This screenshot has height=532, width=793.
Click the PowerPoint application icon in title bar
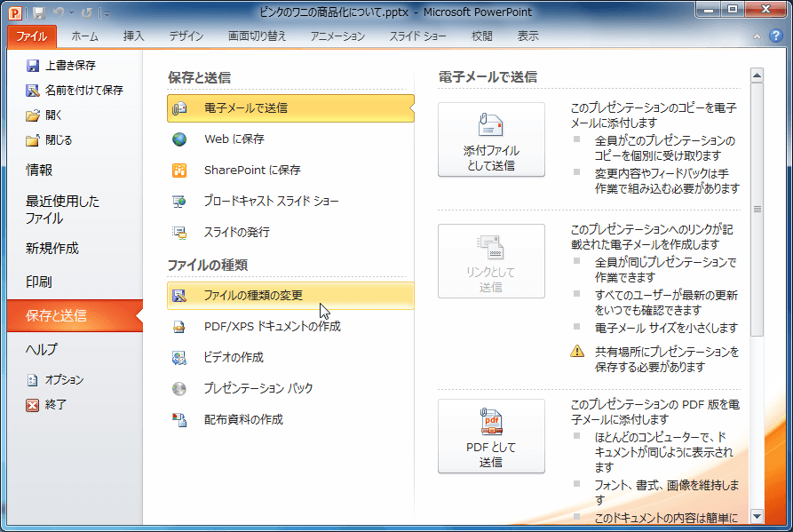tap(15, 12)
